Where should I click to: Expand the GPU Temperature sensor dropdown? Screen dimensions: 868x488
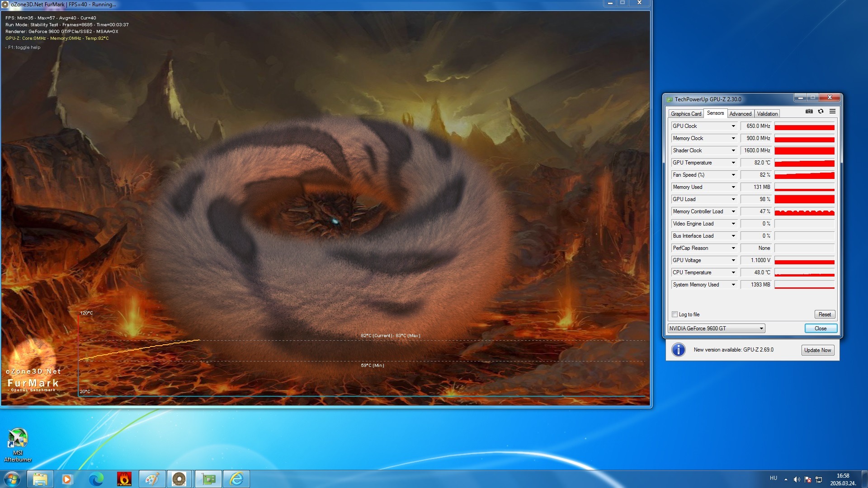pyautogui.click(x=733, y=163)
